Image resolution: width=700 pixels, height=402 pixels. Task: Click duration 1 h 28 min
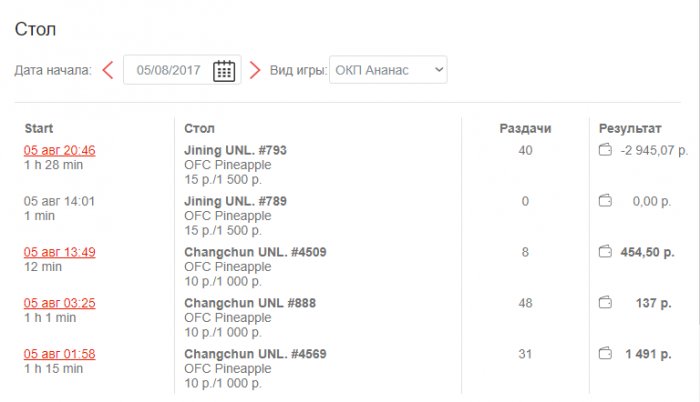53,165
